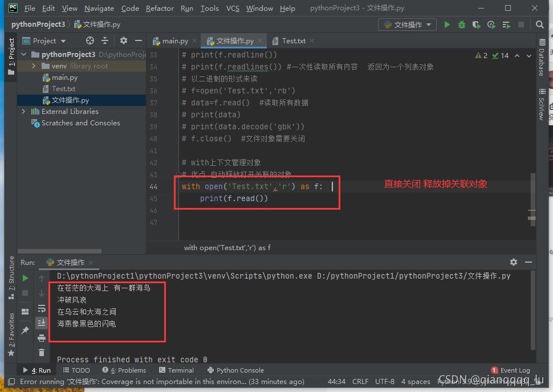Open the Terminal tool window

pyautogui.click(x=176, y=370)
